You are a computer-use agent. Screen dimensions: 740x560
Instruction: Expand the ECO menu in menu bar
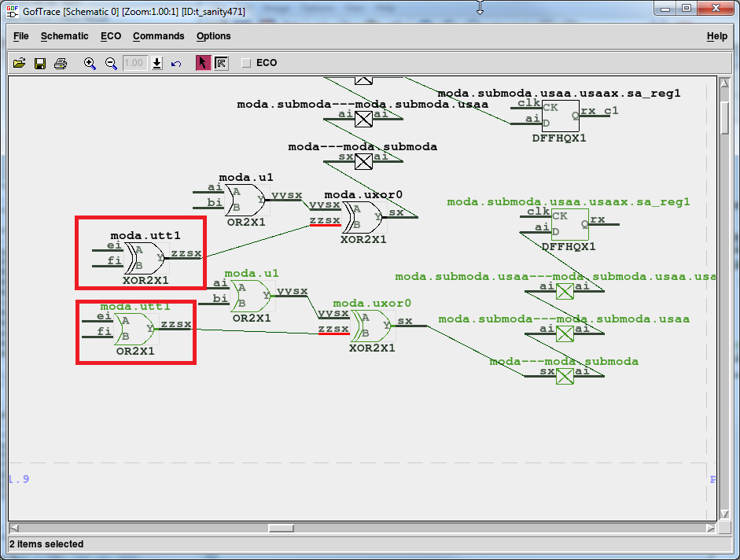click(111, 36)
